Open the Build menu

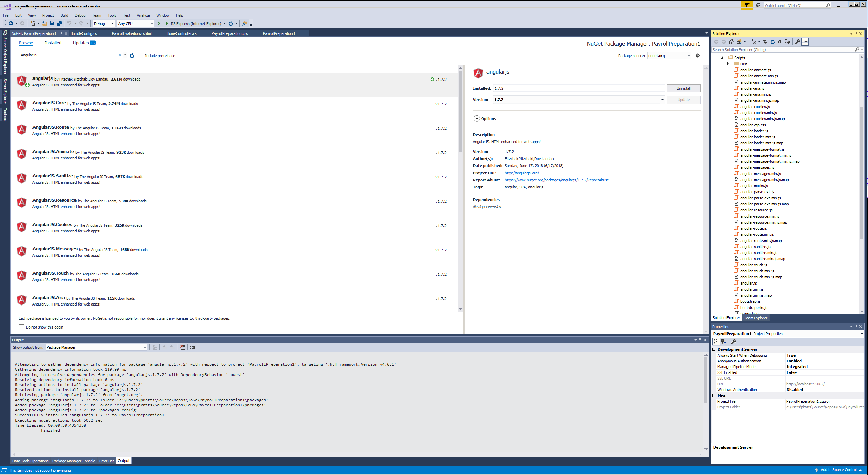[x=64, y=15]
